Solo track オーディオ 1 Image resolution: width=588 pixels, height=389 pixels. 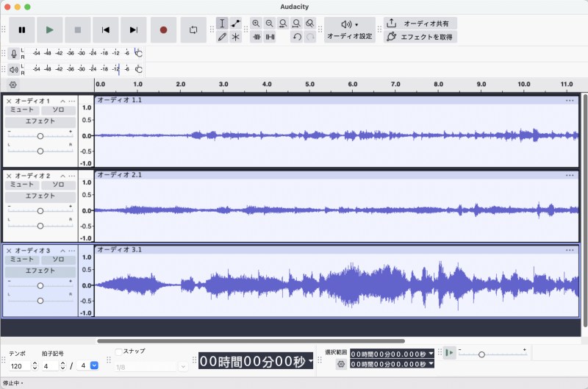(x=58, y=110)
